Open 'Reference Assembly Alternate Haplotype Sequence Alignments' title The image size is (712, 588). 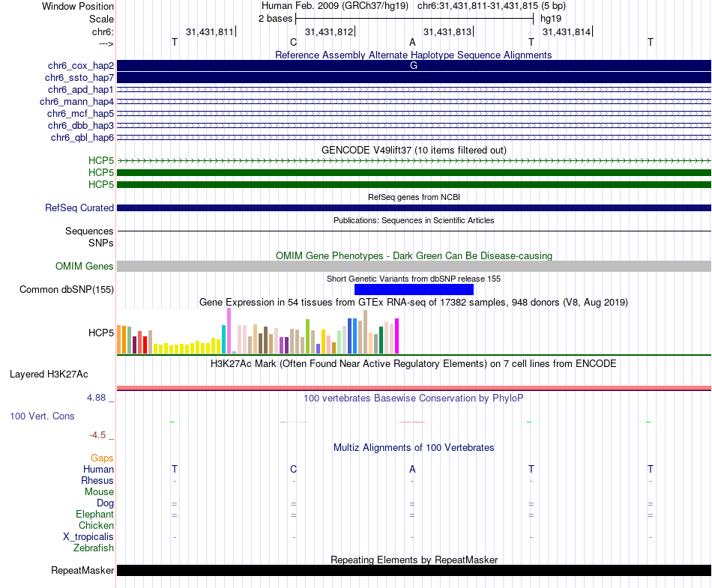414,55
